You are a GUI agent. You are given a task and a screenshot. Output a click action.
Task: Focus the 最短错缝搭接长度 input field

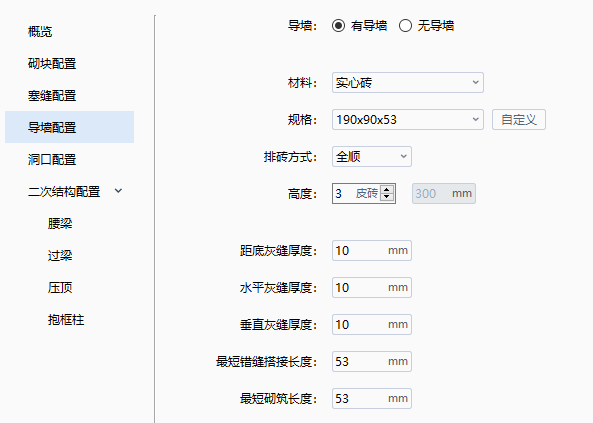coord(372,361)
